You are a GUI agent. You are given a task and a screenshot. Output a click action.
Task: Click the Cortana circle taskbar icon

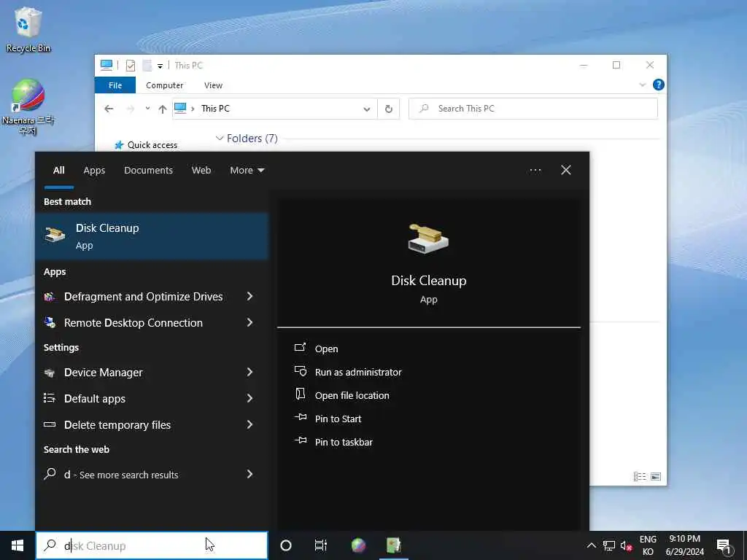pyautogui.click(x=286, y=545)
